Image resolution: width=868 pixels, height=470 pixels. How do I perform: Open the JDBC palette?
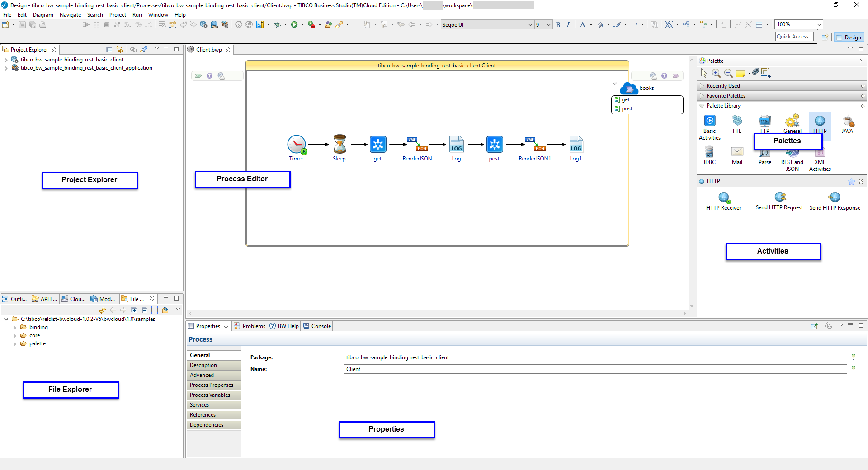pos(709,152)
